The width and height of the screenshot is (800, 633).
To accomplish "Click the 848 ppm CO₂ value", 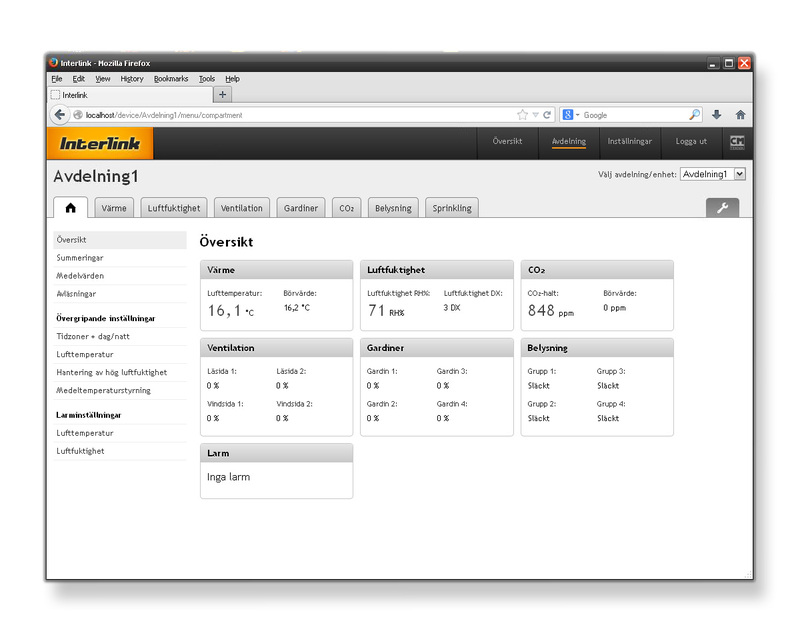I will [551, 311].
